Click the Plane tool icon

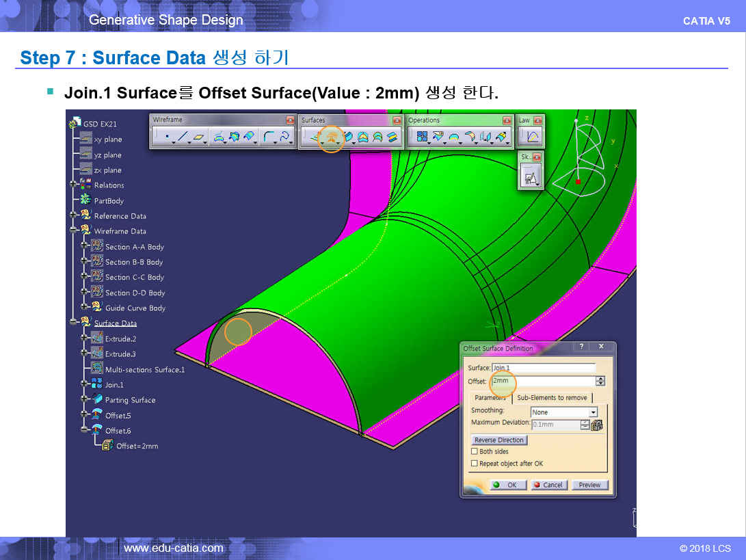coord(198,137)
